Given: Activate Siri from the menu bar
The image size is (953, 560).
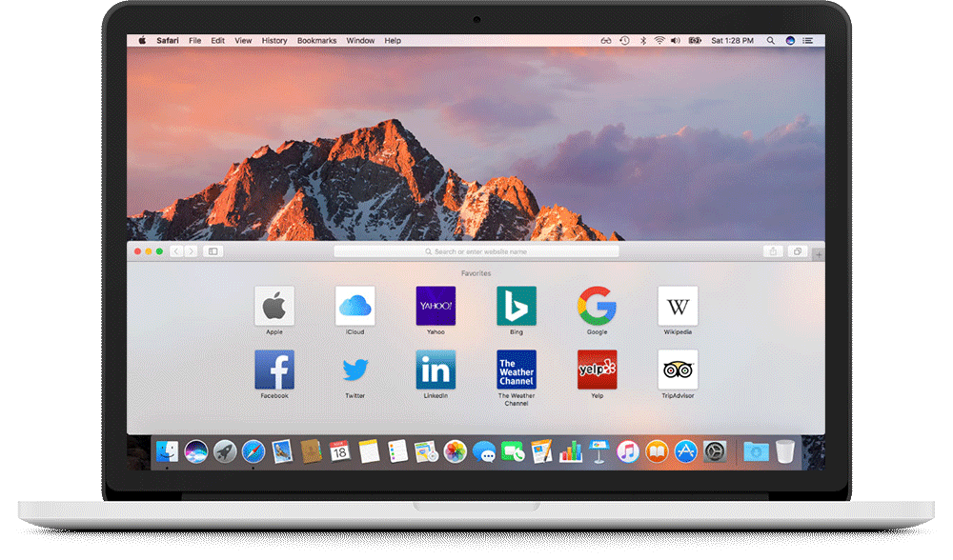Looking at the screenshot, I should [x=790, y=41].
